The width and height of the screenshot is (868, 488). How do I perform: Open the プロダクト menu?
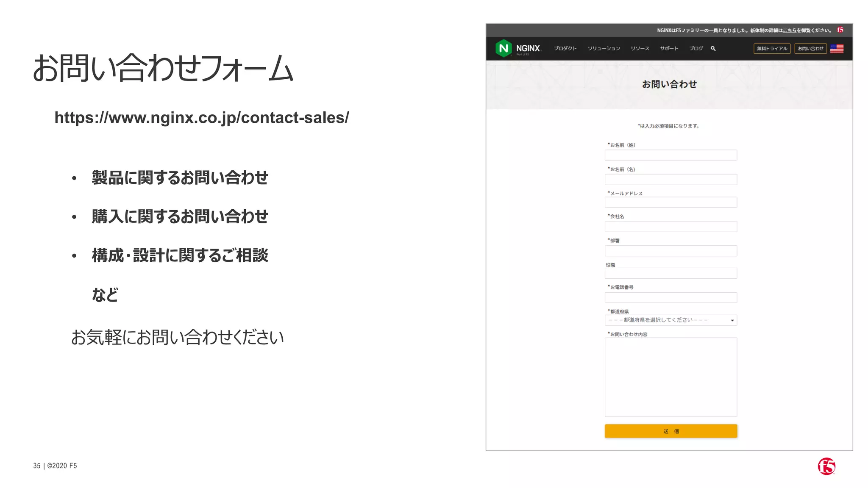[565, 49]
